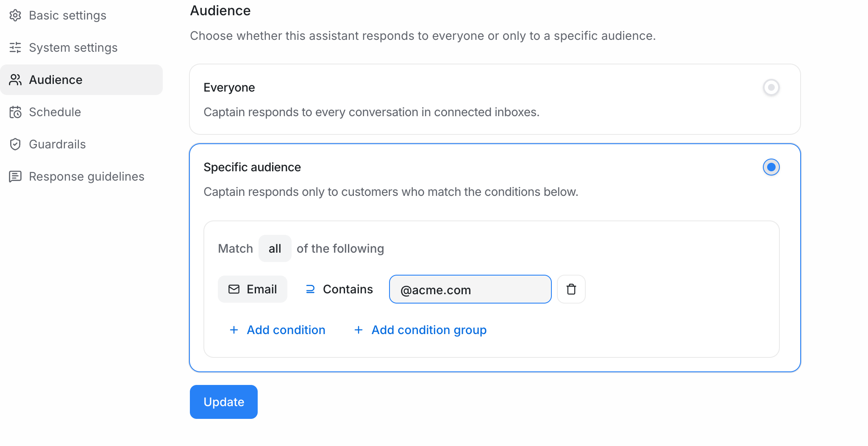Screen dimensions: 868x446
Task: Click the Contains operator symbol icon
Action: [x=310, y=289]
